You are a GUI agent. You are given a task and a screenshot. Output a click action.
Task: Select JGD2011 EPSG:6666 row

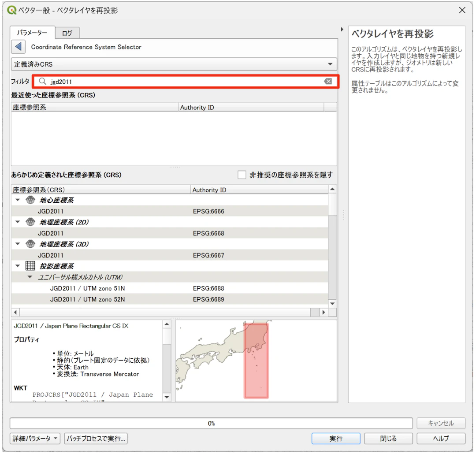click(x=170, y=211)
